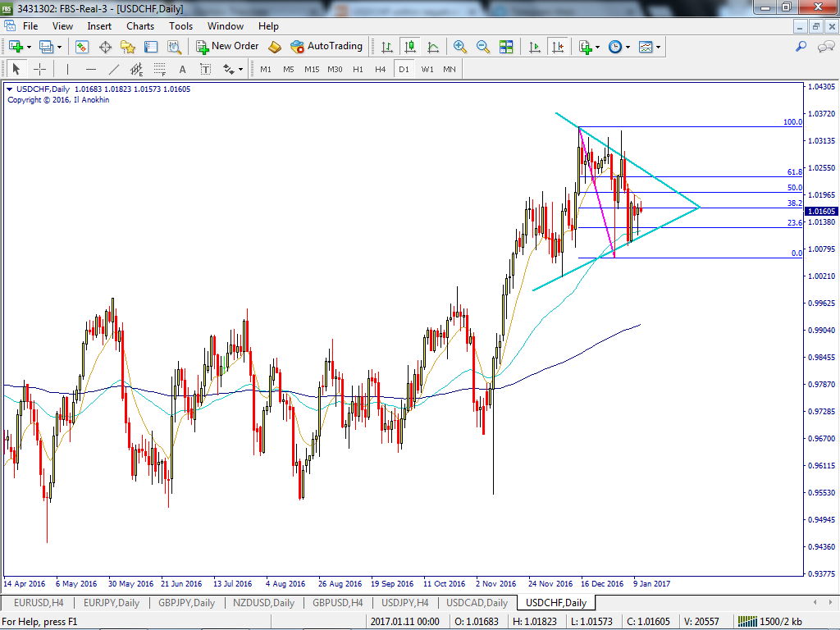This screenshot has width=840, height=630.
Task: Open the Market Watch window icon
Action: (x=81, y=47)
